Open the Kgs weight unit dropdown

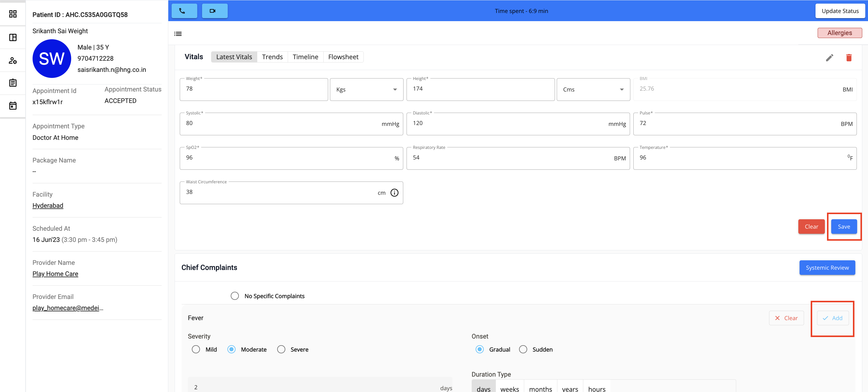pyautogui.click(x=366, y=90)
